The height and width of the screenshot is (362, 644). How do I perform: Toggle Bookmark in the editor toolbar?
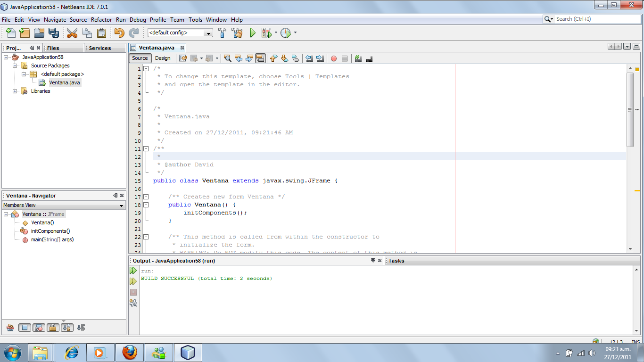pyautogui.click(x=295, y=58)
